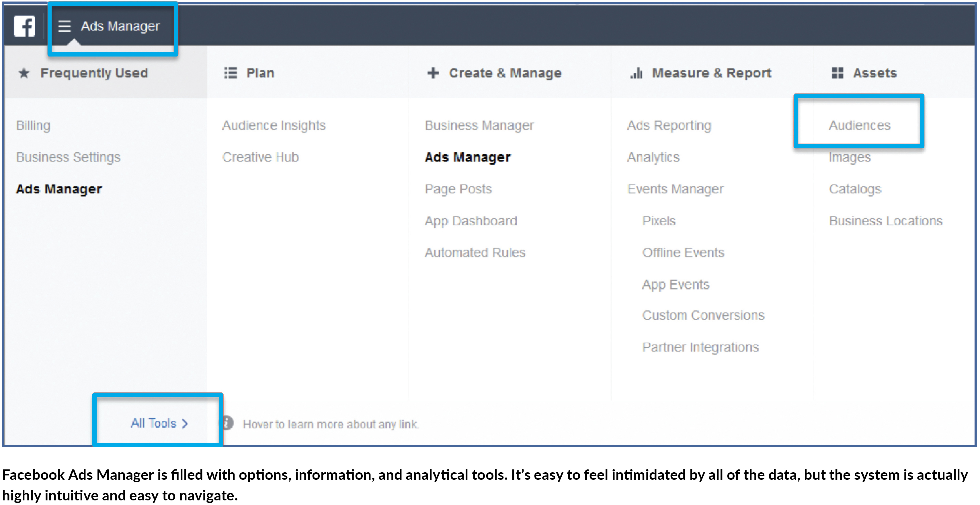The width and height of the screenshot is (980, 505).
Task: Open Automated Rules
Action: [x=475, y=252]
